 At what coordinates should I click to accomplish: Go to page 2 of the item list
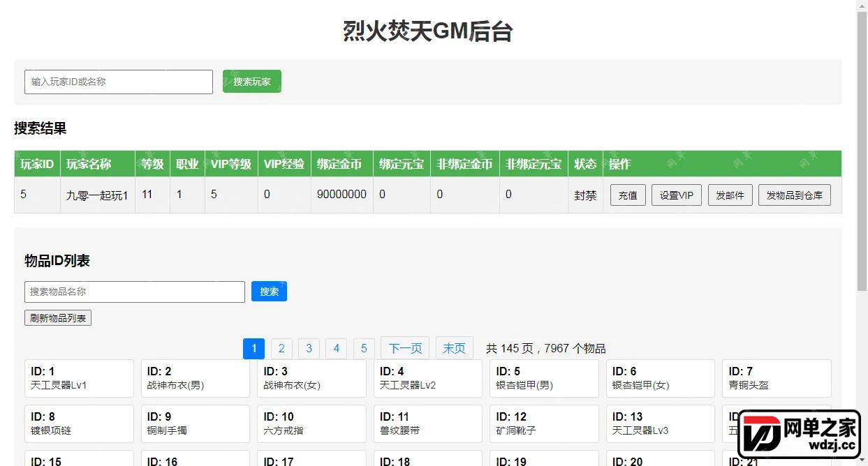[x=281, y=348]
